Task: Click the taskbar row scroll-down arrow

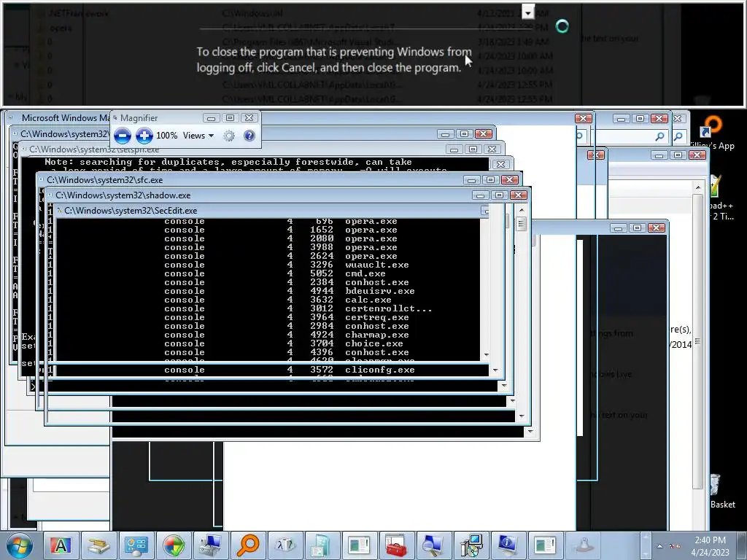Action: click(x=646, y=553)
